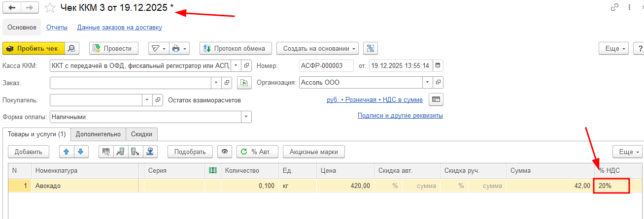Click the green column header icon near Серия
Viewport: 644px width, 219px height.
coord(213,170)
